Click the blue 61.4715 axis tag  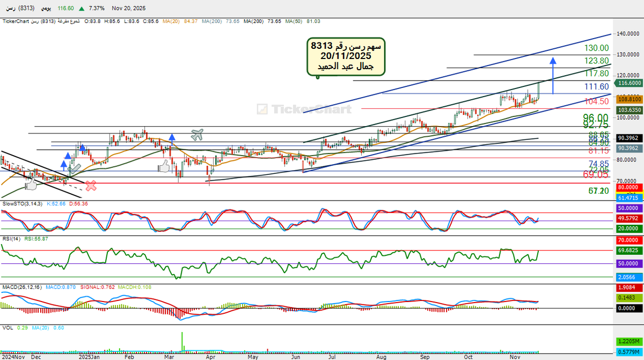[x=629, y=198]
